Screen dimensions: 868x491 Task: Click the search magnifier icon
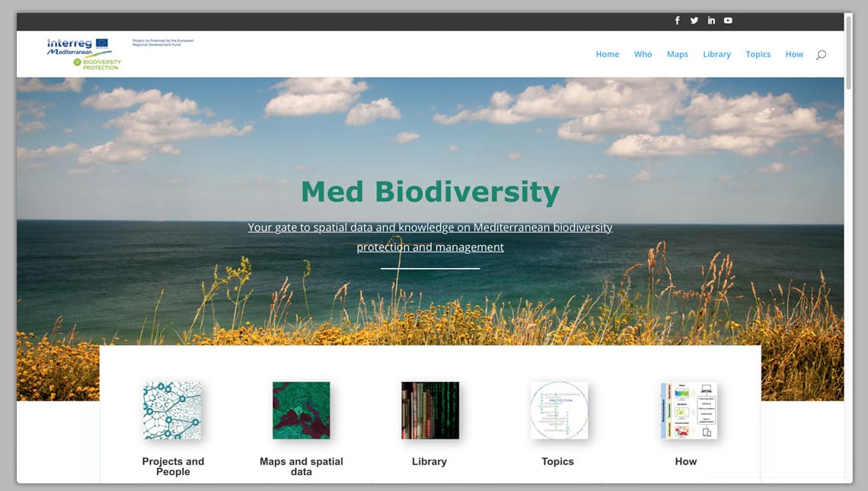pos(821,55)
